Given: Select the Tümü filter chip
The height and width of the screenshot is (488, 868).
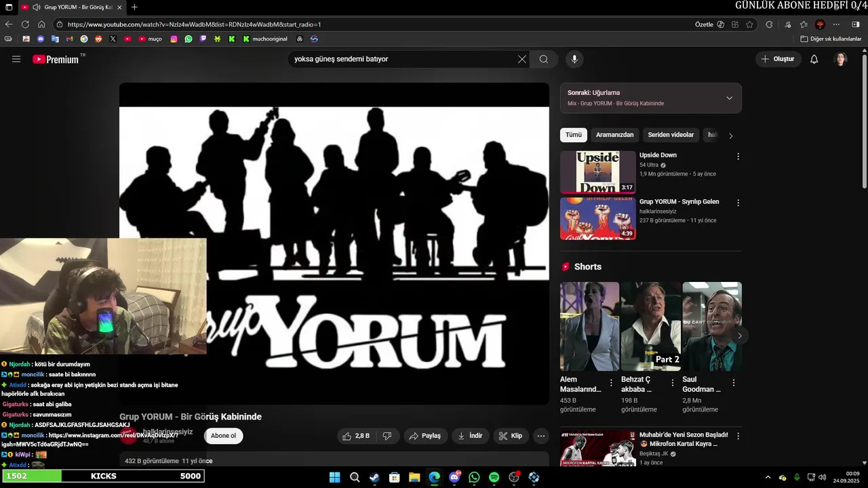Looking at the screenshot, I should point(574,135).
